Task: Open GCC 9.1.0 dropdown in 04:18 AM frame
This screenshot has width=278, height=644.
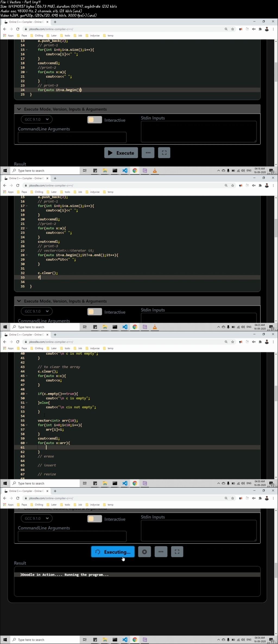Action: point(37,119)
